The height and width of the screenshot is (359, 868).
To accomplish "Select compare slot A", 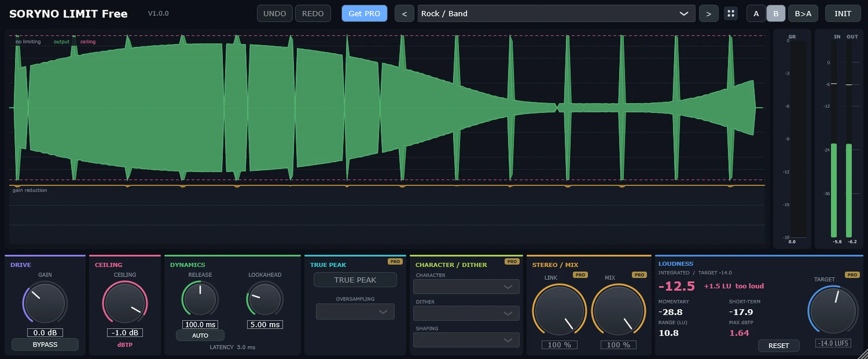I will pos(756,14).
